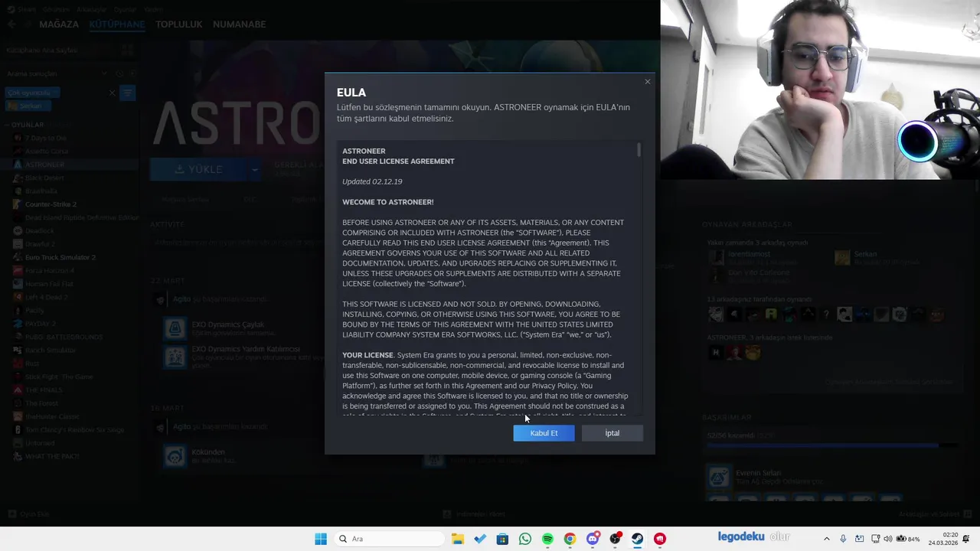Open the blue checkmark To Do app

[480, 539]
